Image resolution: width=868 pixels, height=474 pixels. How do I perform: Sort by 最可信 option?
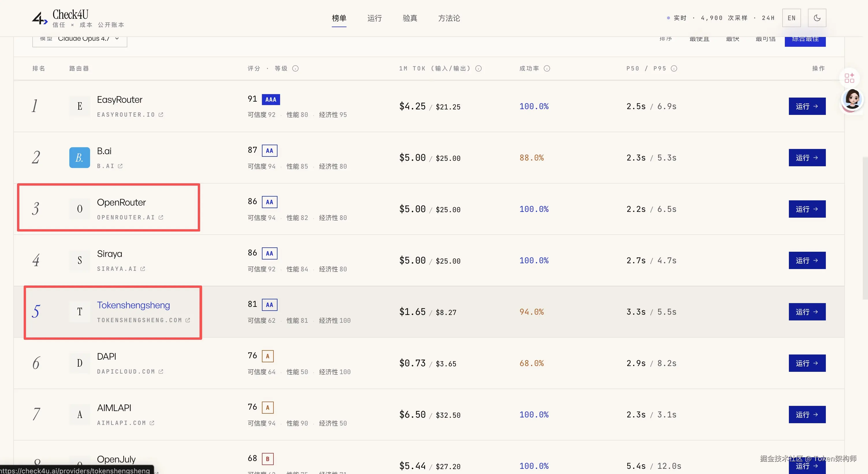point(765,39)
